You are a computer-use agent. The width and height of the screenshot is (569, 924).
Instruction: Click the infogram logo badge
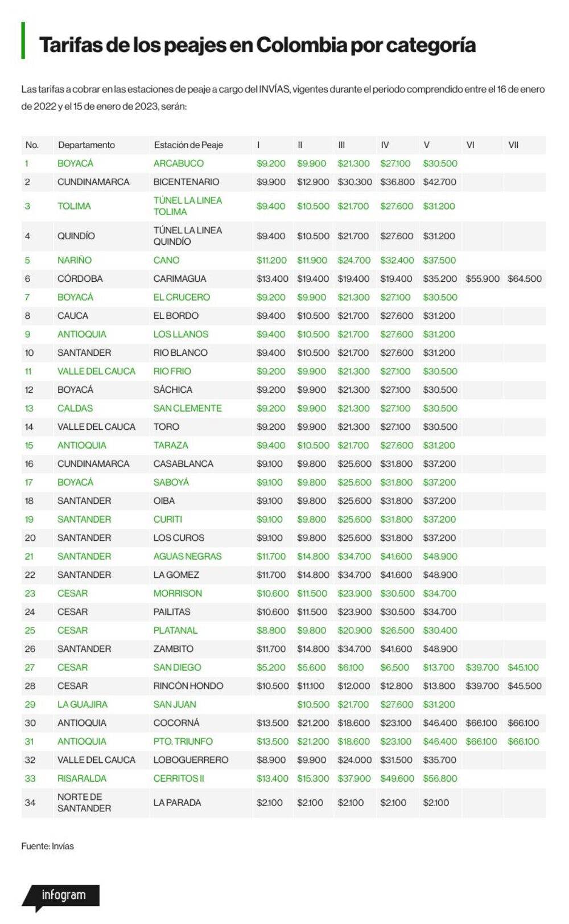click(x=61, y=897)
